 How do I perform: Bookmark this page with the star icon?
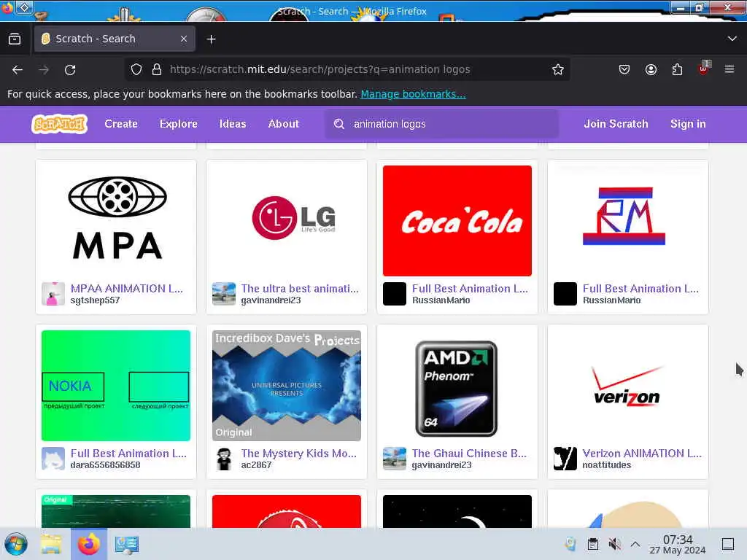(x=558, y=69)
